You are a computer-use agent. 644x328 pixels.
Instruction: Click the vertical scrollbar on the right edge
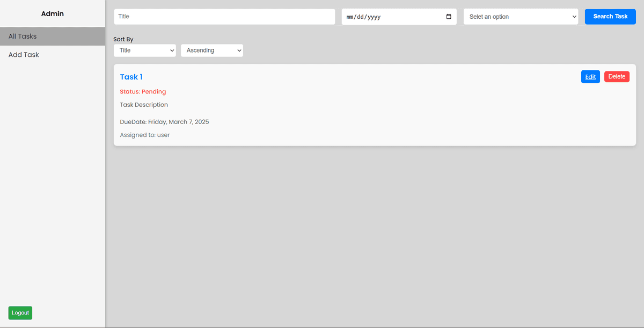pos(641,164)
